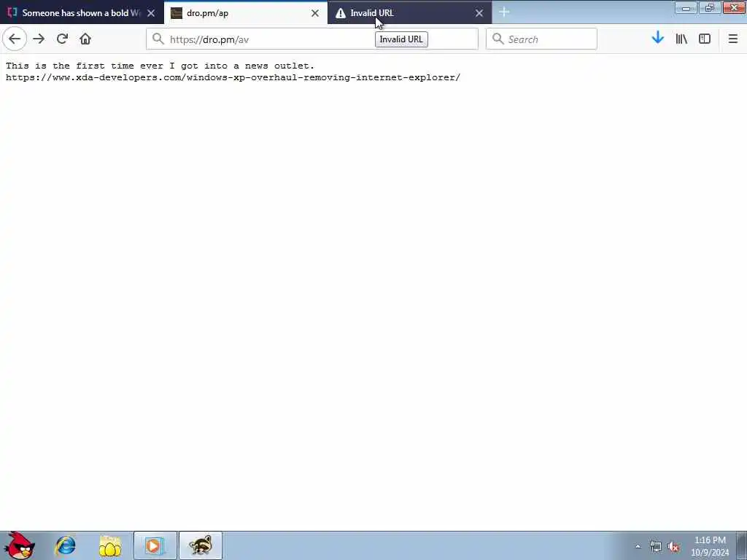Open the hamburger application menu
Viewport: 747px width, 560px height.
tap(732, 39)
